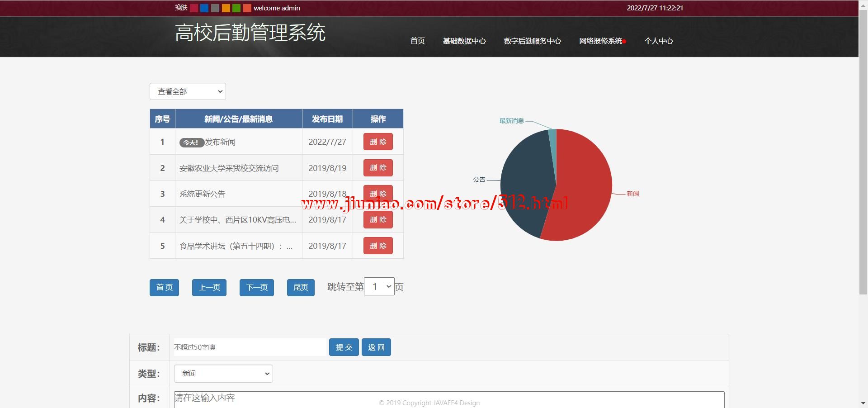The image size is (868, 408).
Task: Click the 高校后勤管理系统 site title
Action: tap(250, 33)
